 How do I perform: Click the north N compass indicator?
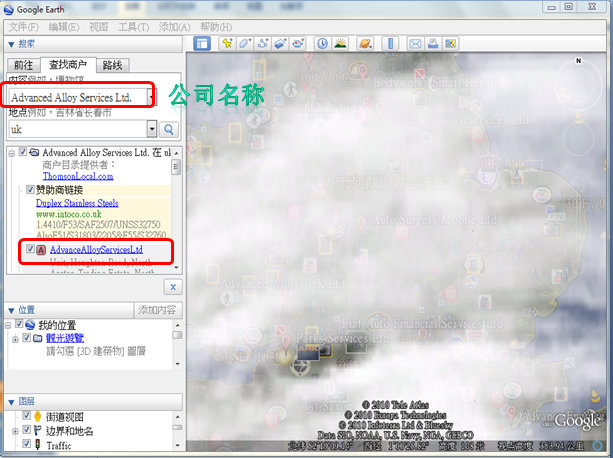point(578,61)
